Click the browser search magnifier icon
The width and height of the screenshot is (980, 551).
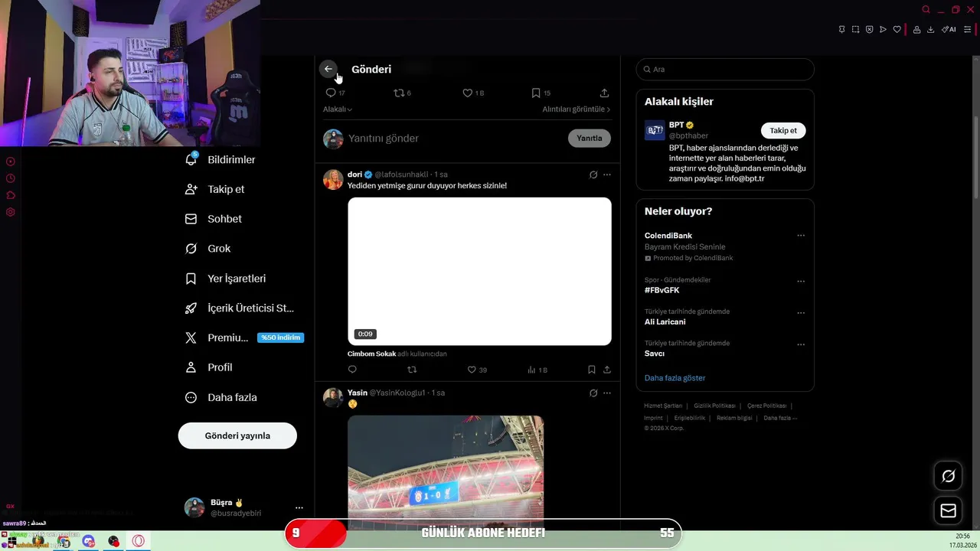pyautogui.click(x=926, y=9)
